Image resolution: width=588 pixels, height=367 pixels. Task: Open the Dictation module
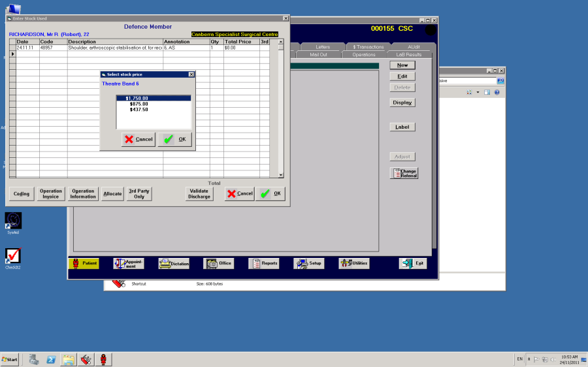click(x=174, y=264)
